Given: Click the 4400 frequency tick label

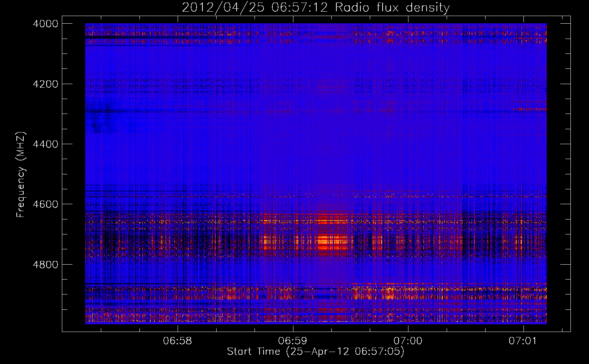Looking at the screenshot, I should [x=46, y=144].
